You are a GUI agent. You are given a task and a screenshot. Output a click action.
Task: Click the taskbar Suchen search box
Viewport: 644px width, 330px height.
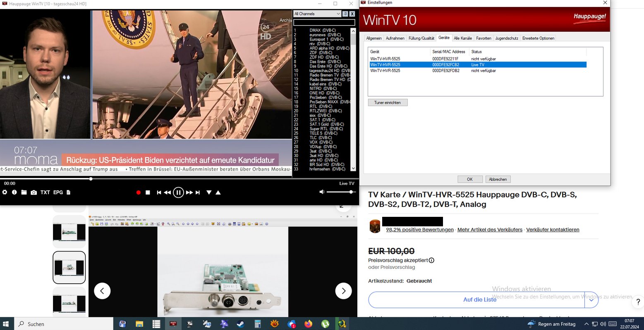(x=64, y=324)
